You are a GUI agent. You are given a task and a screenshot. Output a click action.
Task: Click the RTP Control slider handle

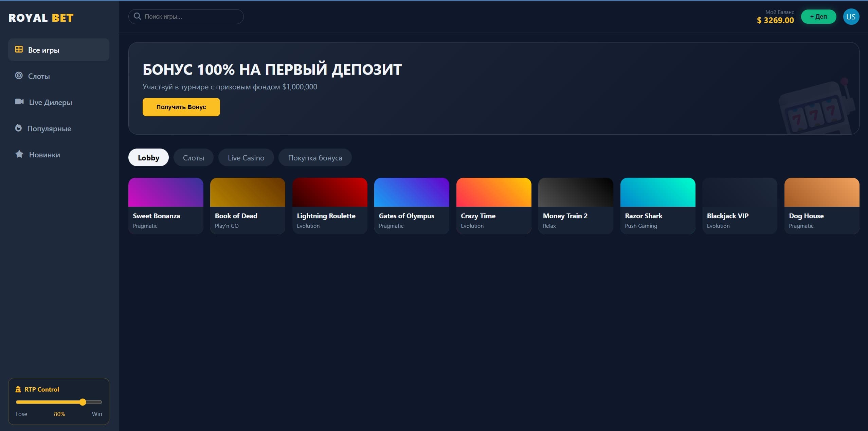83,402
